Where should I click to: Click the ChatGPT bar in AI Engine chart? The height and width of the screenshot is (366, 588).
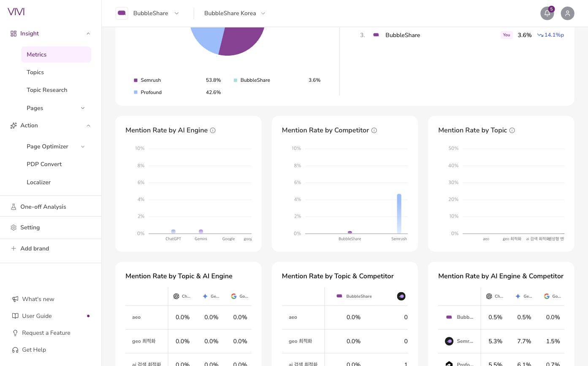click(173, 231)
